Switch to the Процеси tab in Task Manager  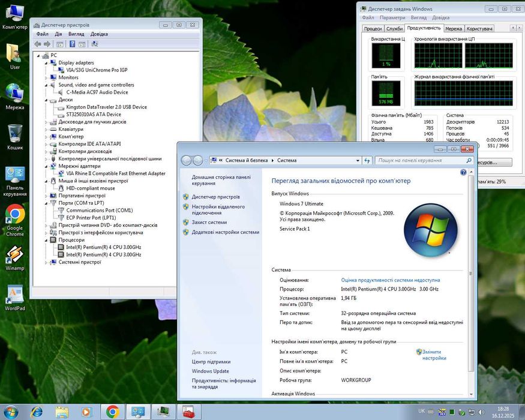click(373, 29)
